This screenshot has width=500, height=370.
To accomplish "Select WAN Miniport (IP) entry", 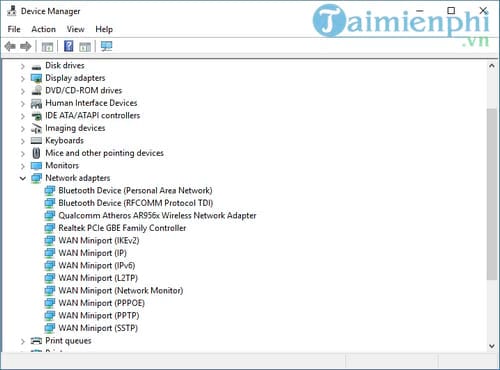I will click(x=93, y=253).
